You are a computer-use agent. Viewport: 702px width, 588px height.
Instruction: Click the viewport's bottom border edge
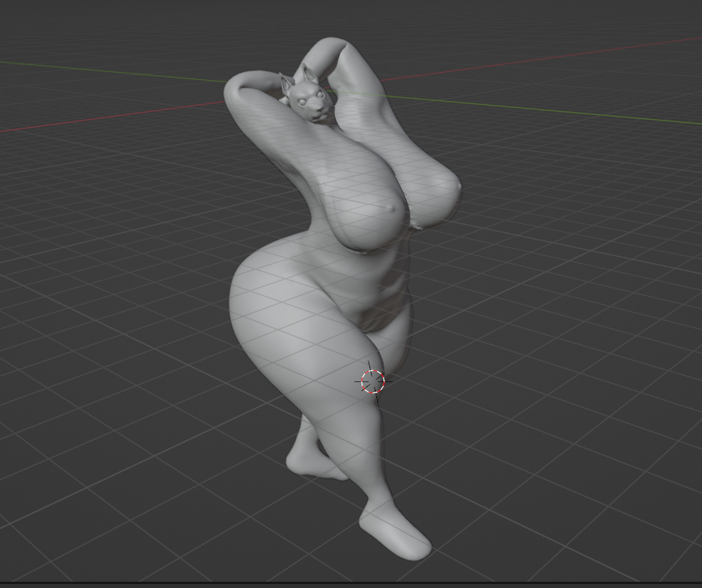click(x=351, y=583)
